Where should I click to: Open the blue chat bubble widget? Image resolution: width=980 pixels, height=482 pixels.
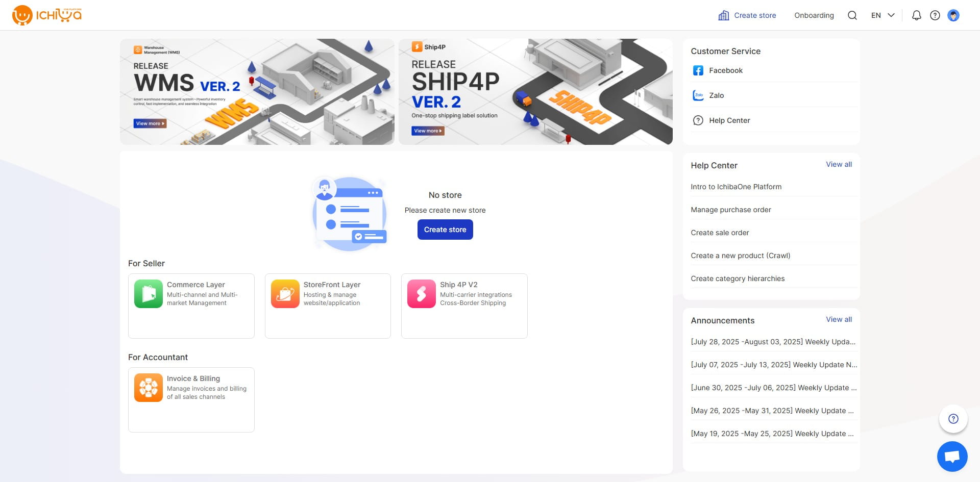click(952, 456)
